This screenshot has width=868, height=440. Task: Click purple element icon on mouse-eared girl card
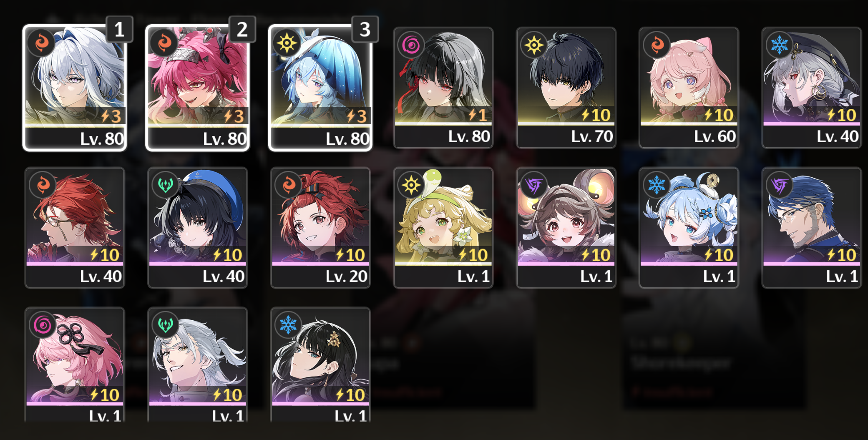click(x=534, y=185)
